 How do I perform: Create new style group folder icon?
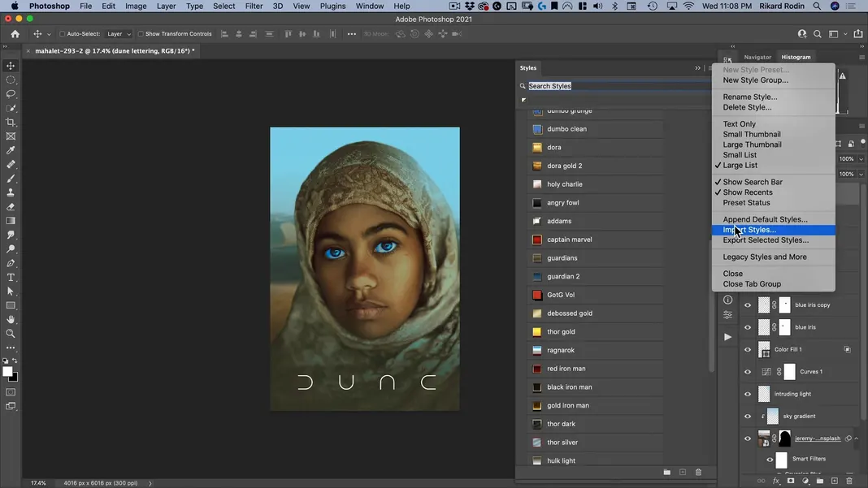click(667, 472)
